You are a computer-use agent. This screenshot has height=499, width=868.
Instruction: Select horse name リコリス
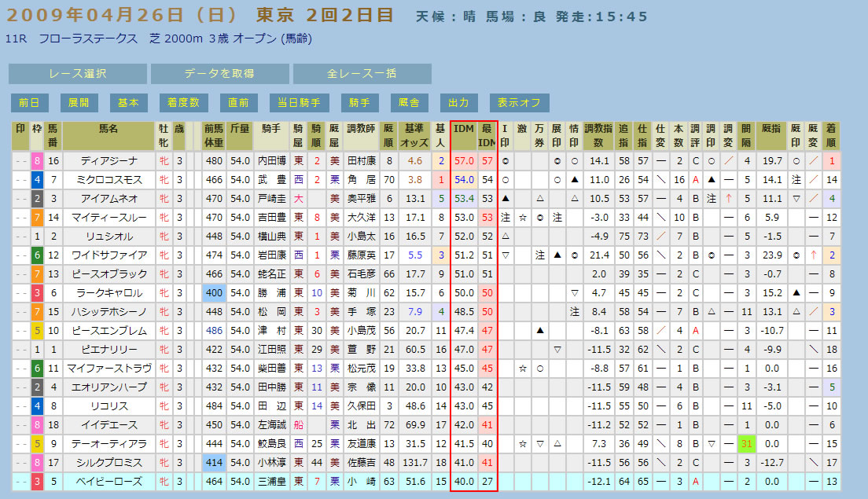coord(109,406)
